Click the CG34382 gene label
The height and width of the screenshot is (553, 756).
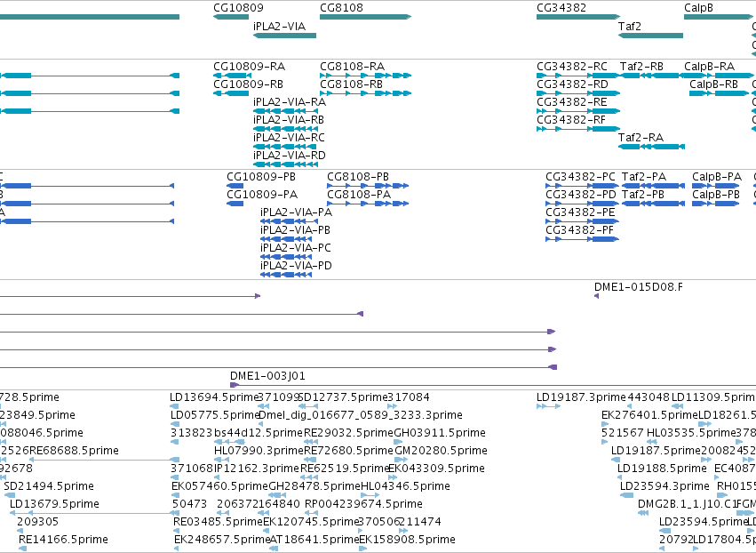point(561,8)
